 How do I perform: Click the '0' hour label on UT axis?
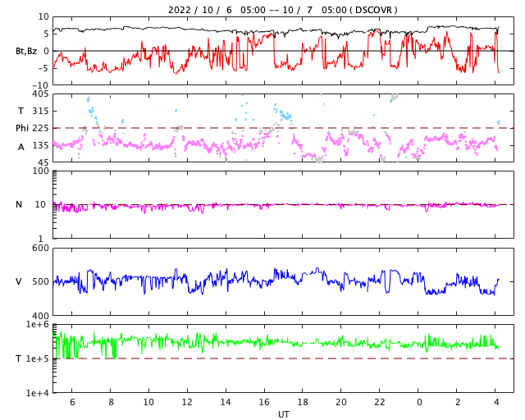click(419, 402)
